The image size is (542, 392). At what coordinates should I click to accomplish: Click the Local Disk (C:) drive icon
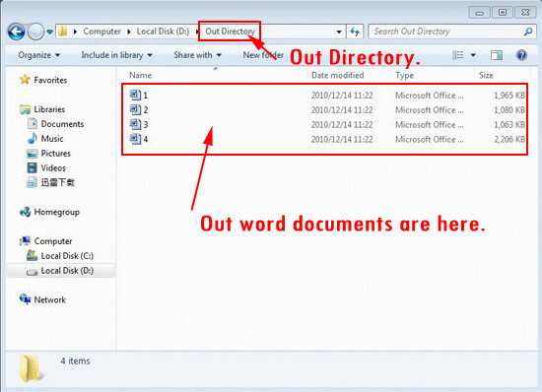click(x=33, y=255)
